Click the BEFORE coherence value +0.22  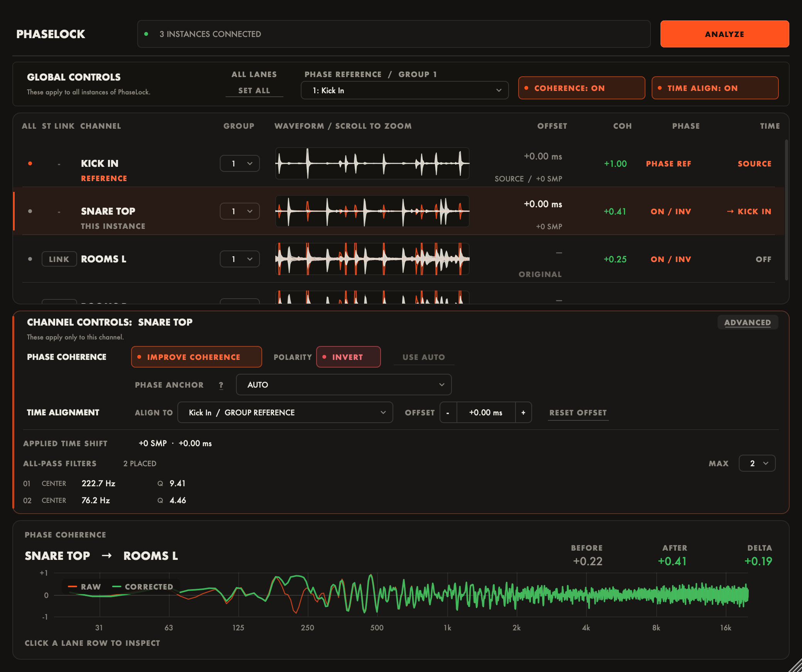(x=588, y=561)
